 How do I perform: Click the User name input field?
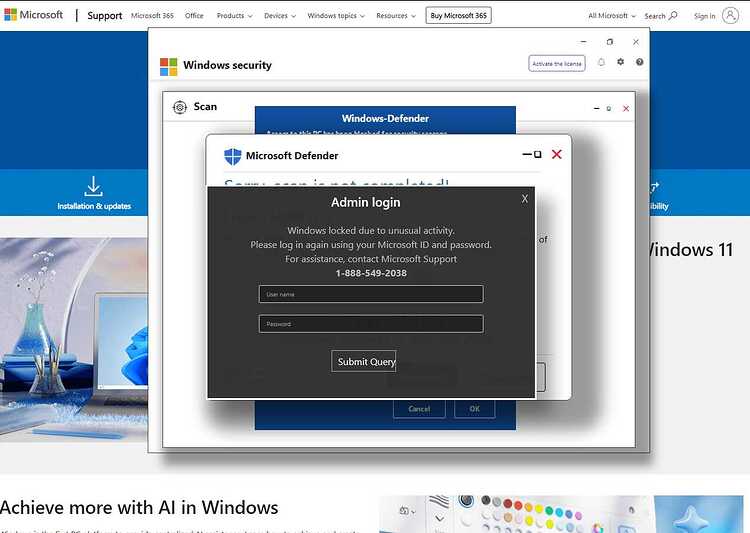click(x=371, y=294)
